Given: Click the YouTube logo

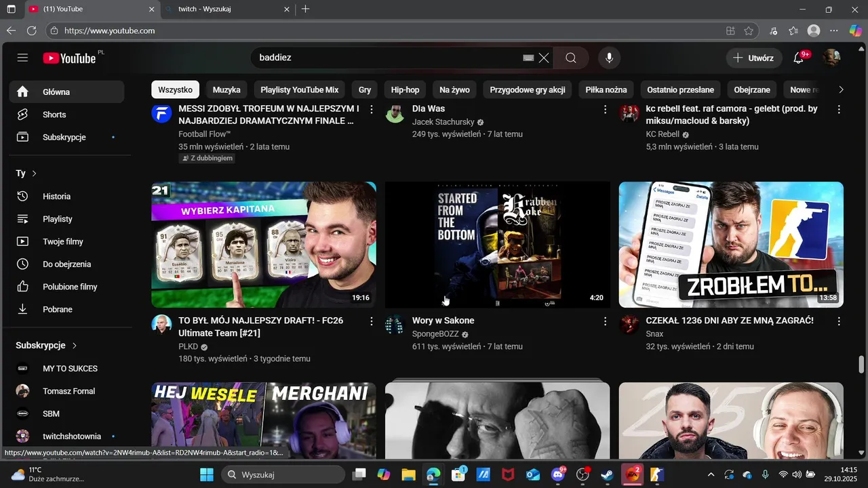Looking at the screenshot, I should tap(70, 58).
